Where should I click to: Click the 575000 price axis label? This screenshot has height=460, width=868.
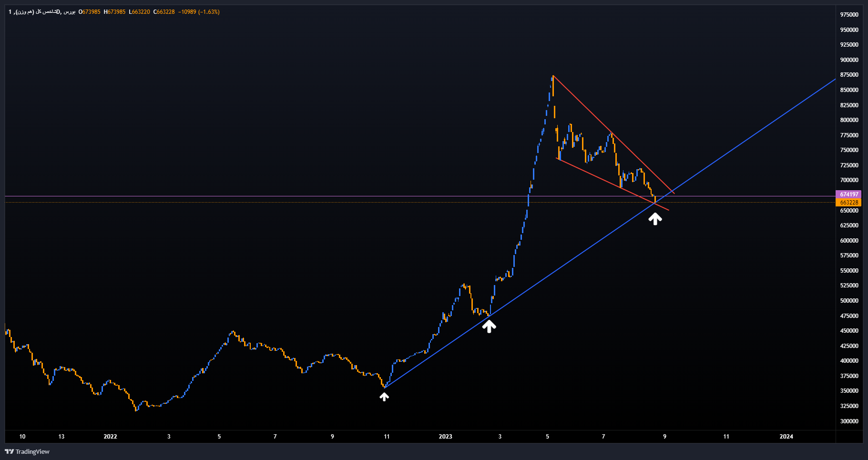pyautogui.click(x=849, y=256)
